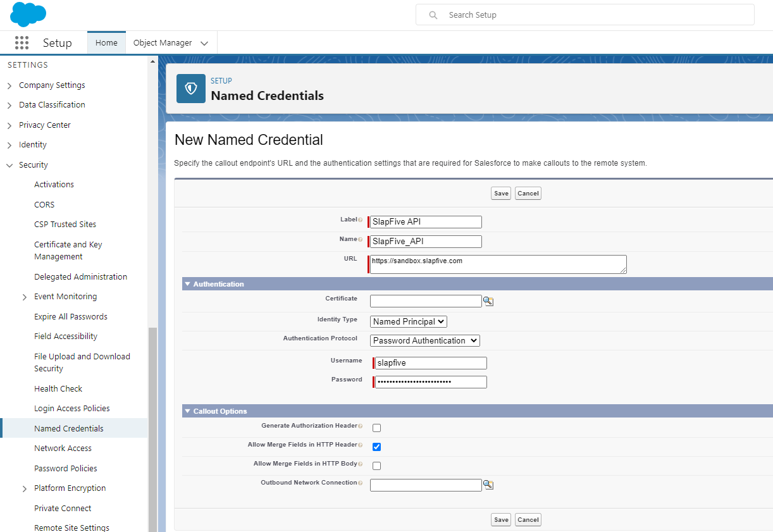
Task: Open the Identity Type dropdown
Action: click(x=408, y=321)
